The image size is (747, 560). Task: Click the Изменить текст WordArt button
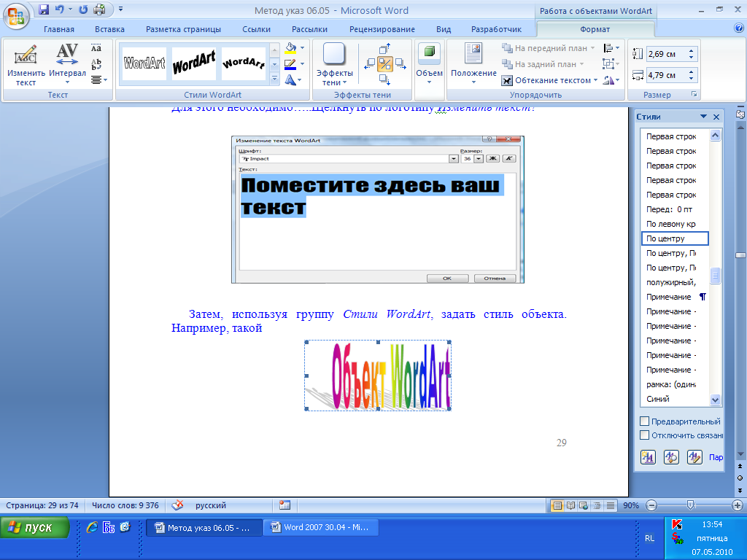(26, 65)
